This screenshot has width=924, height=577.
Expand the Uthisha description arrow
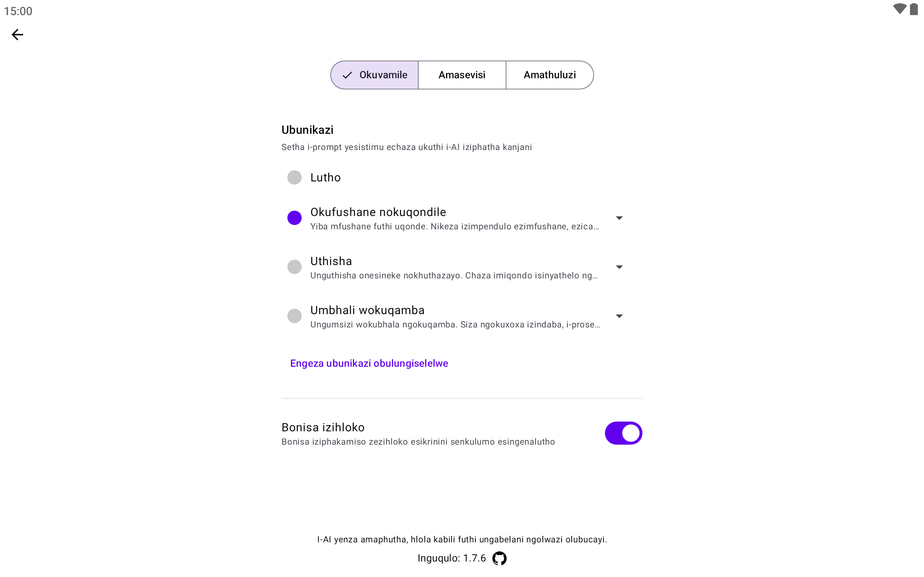pos(619,267)
